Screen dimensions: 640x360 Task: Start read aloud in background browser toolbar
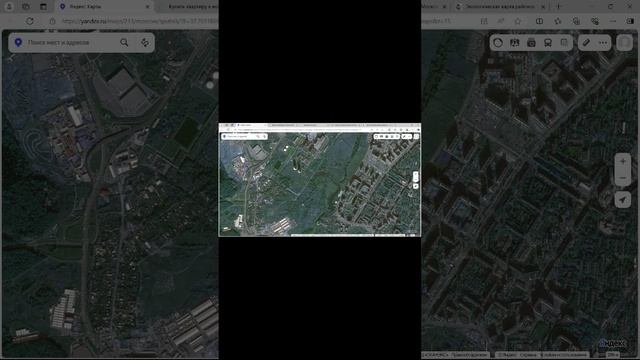coord(501,21)
